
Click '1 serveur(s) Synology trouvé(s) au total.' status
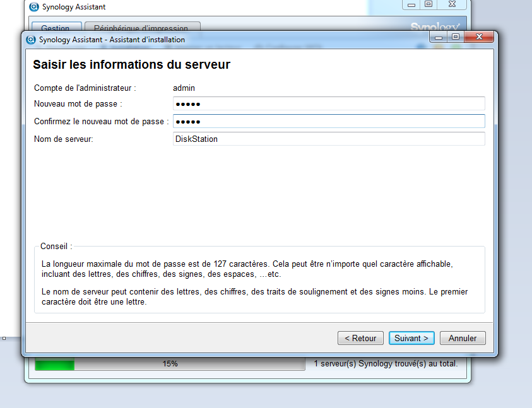pyautogui.click(x=386, y=364)
